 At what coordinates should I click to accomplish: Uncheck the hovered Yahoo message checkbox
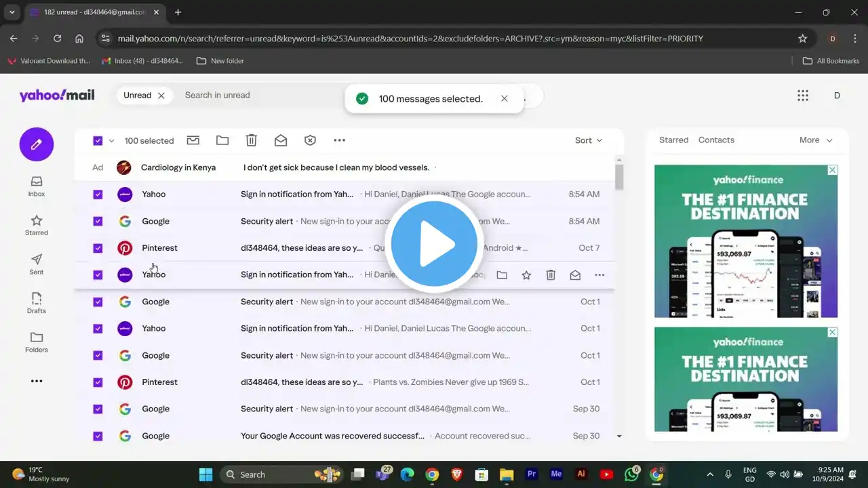click(98, 275)
